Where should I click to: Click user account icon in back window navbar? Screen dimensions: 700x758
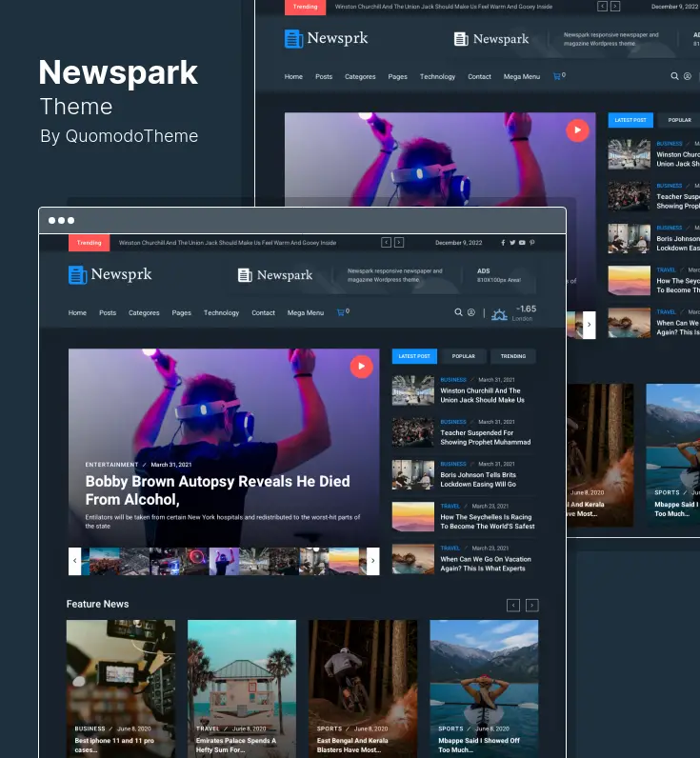[x=688, y=76]
